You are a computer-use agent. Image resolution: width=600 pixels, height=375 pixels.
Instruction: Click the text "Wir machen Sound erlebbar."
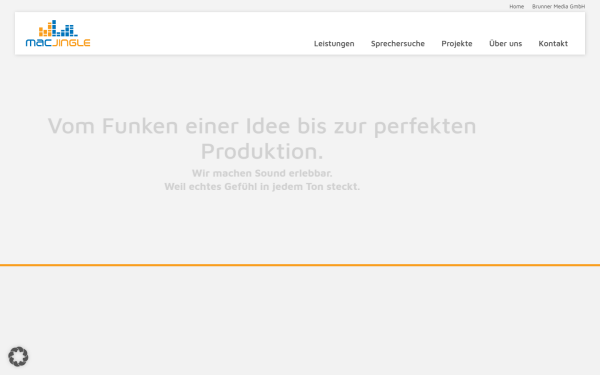click(262, 173)
